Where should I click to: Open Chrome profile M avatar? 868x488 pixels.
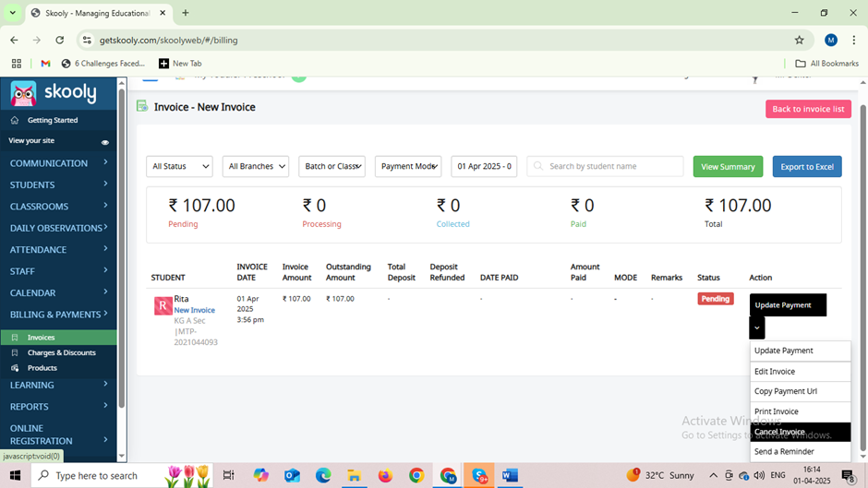(x=830, y=40)
